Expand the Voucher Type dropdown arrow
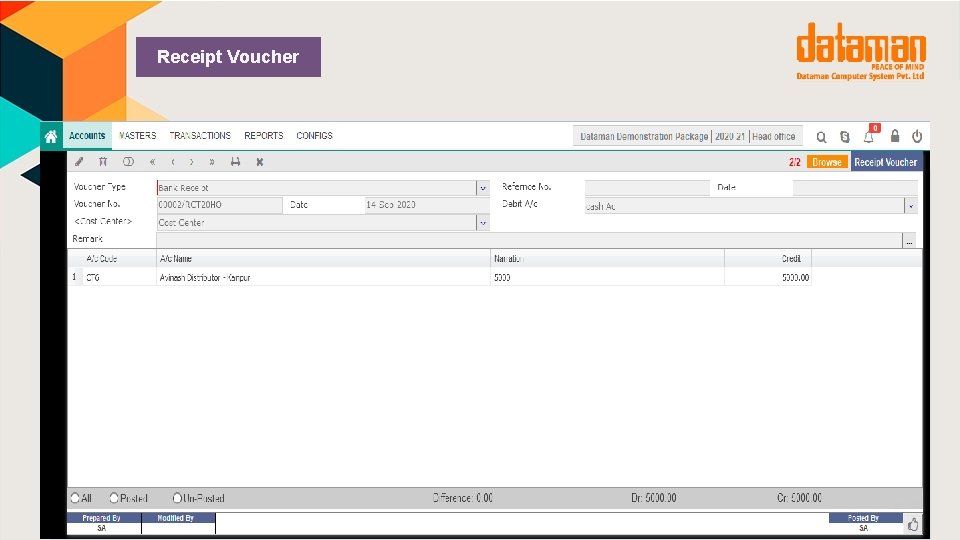This screenshot has width=960, height=540. click(x=482, y=188)
